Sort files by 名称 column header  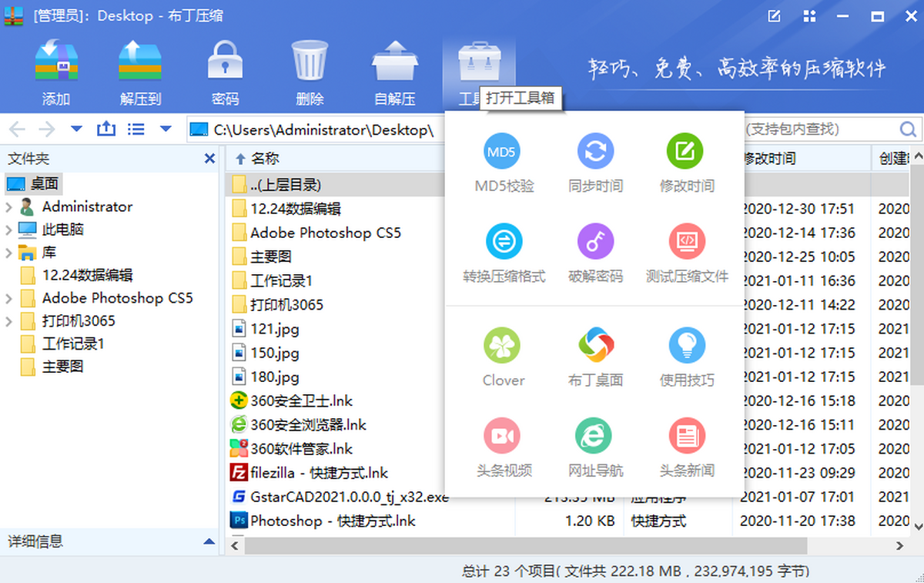click(265, 159)
